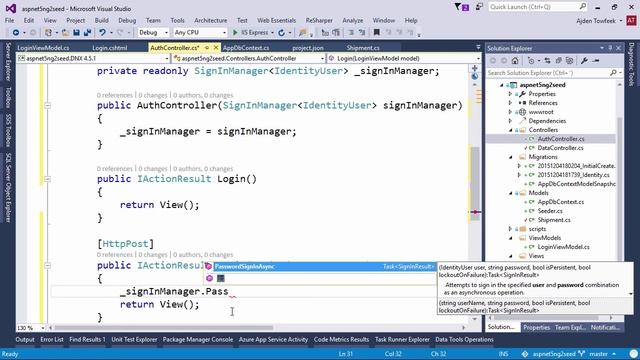640x360 pixels.
Task: Open the Web Essentials menu
Action: tap(277, 20)
